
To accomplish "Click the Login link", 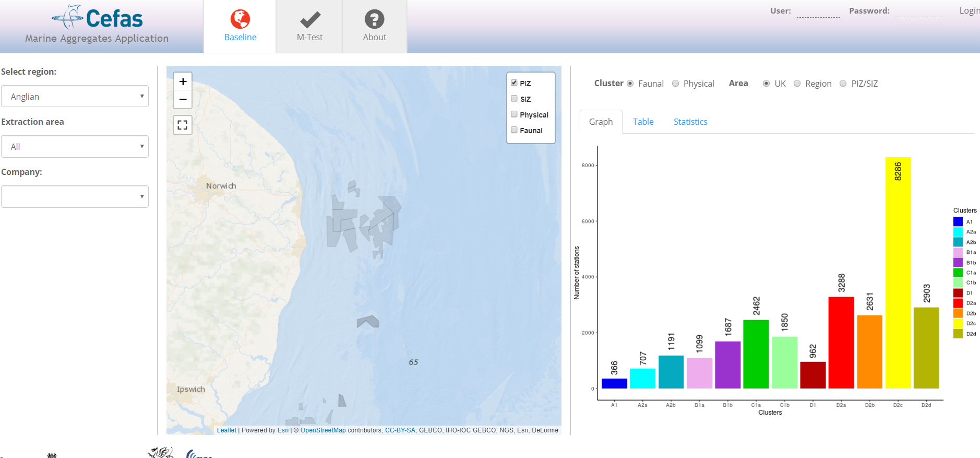I will tap(969, 10).
